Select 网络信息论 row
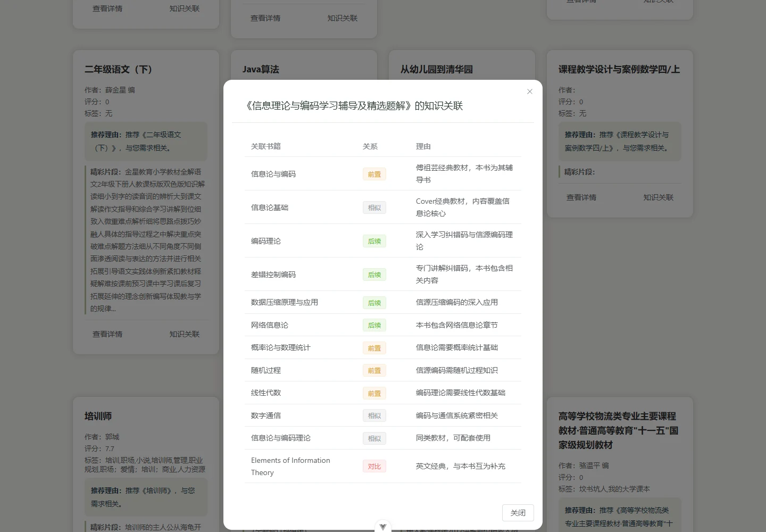766x532 pixels. [383, 325]
